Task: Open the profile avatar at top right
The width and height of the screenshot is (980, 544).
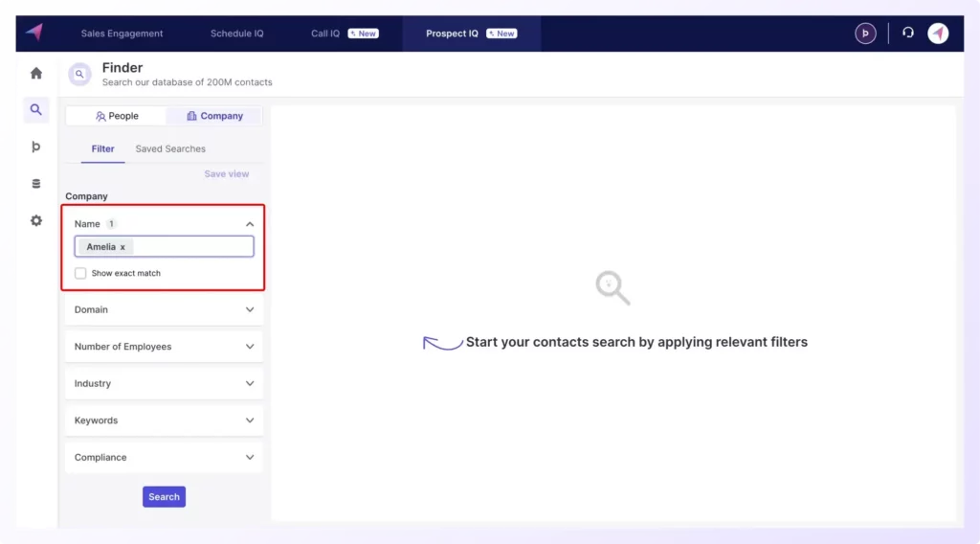Action: pyautogui.click(x=938, y=34)
